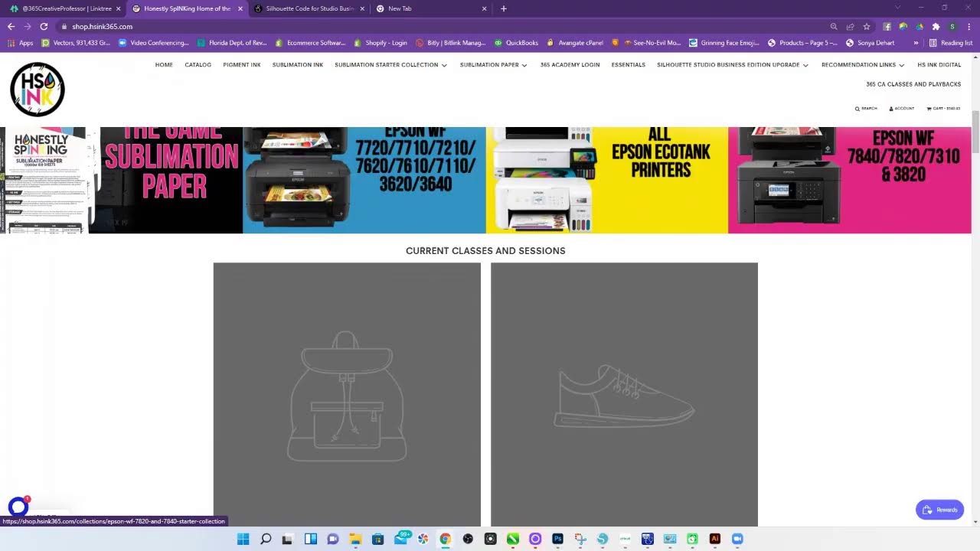Open 365 CA Classes and Playbacks
This screenshot has width=980, height=551.
(x=913, y=84)
